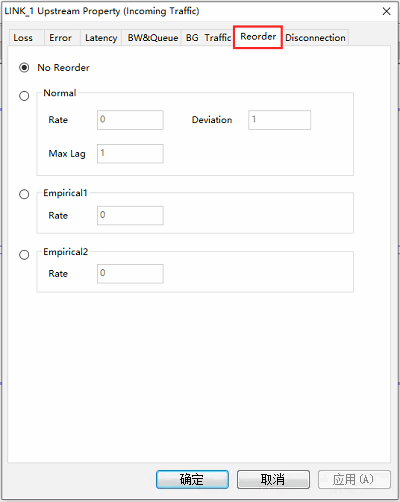This screenshot has width=400, height=502.
Task: Click the Empirical2 Rate field
Action: click(130, 274)
